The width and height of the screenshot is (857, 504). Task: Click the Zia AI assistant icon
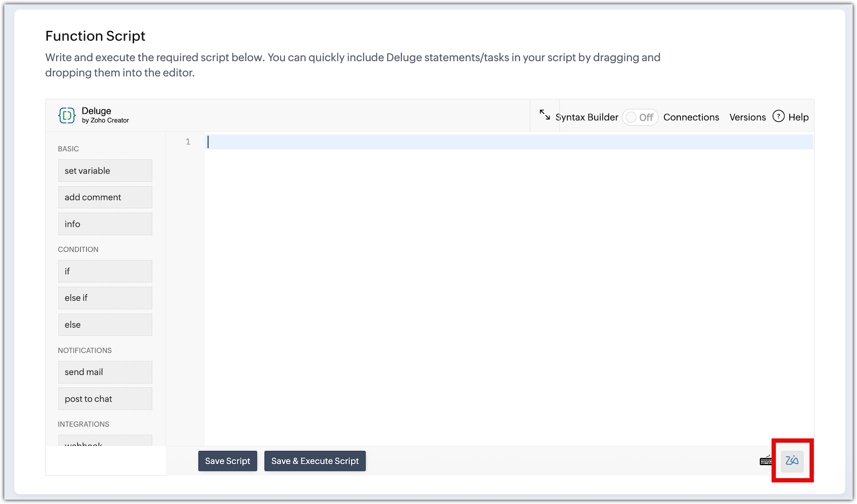pos(792,461)
